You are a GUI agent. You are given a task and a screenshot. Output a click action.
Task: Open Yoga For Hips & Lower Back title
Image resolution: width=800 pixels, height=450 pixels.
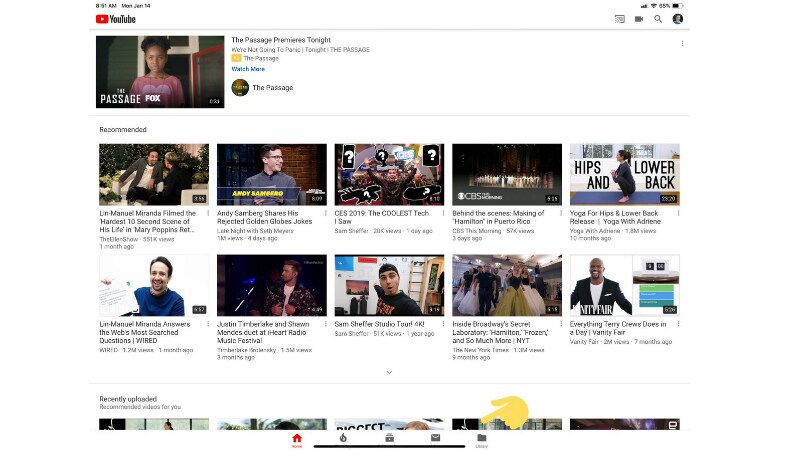(615, 217)
